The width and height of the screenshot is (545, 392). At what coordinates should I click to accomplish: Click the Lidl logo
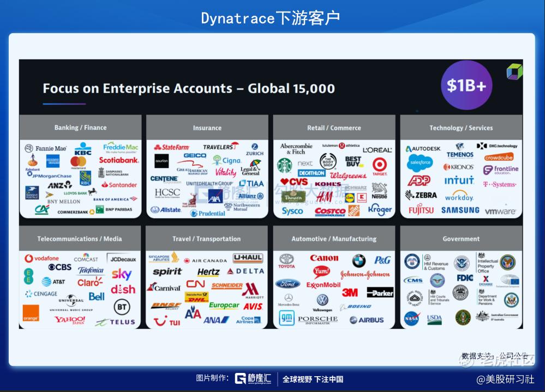[x=349, y=198]
